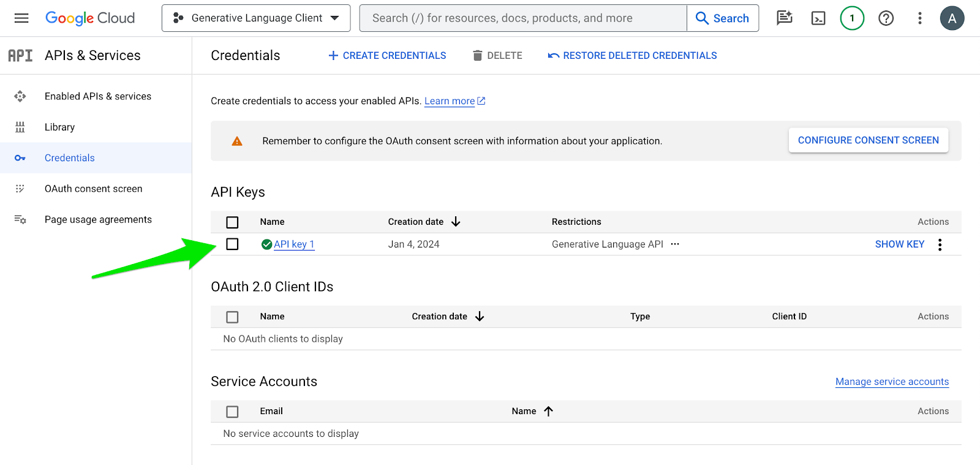Viewport: 980px width, 465px height.
Task: Open the API Library page
Action: tap(59, 127)
